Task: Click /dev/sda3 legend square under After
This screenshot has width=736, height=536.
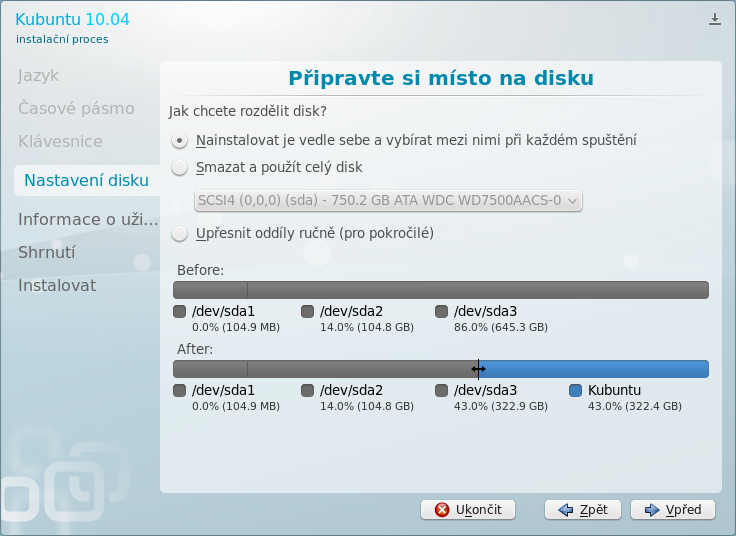Action: (x=441, y=391)
